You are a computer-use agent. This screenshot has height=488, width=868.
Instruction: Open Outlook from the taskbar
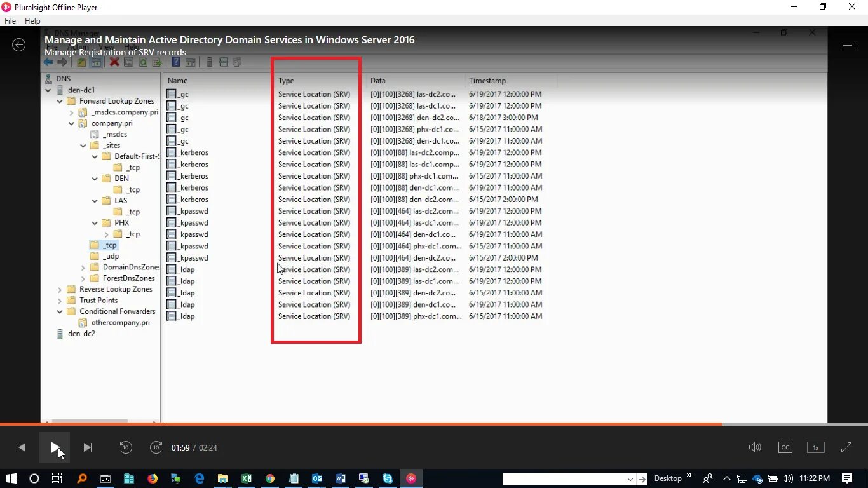[x=317, y=478]
